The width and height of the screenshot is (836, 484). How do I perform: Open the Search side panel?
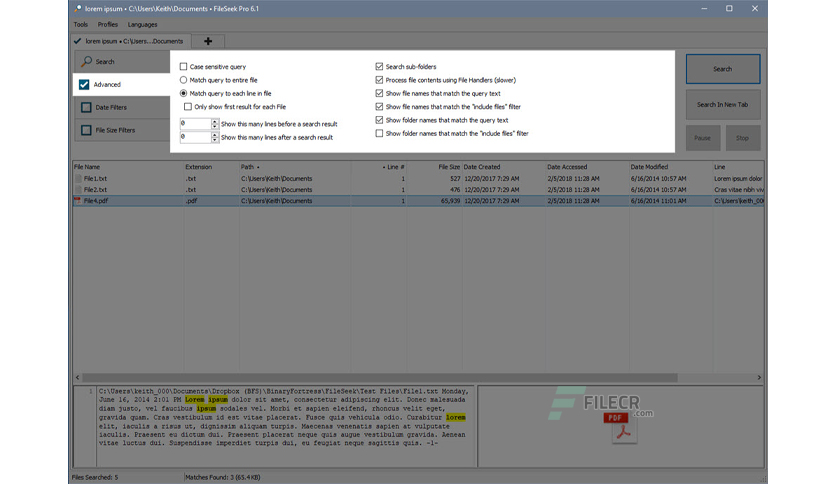point(122,62)
